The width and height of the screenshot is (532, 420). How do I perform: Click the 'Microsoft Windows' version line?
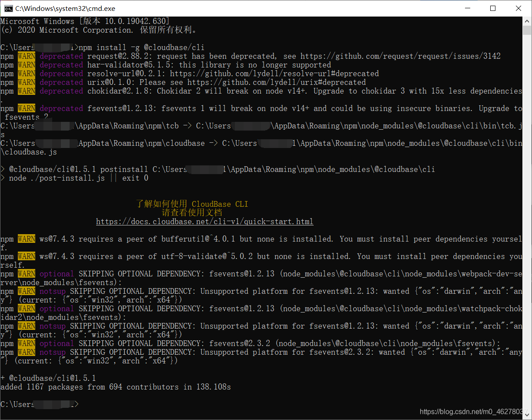coord(85,21)
